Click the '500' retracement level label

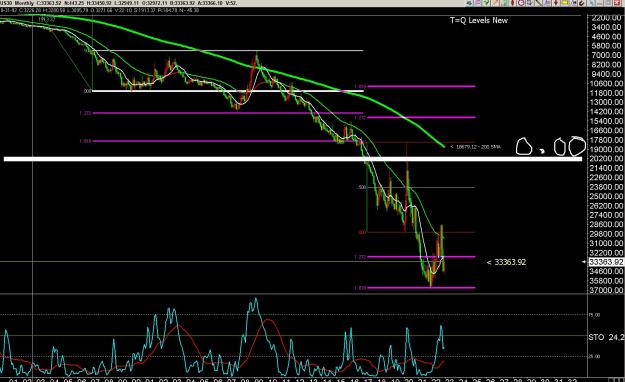click(362, 187)
